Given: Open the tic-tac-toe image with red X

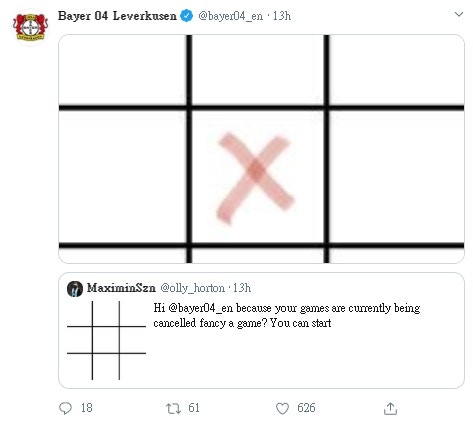Looking at the screenshot, I should click(x=261, y=149).
